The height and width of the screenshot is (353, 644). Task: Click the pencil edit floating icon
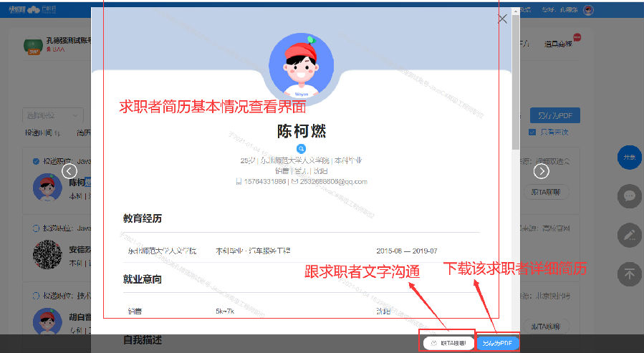(630, 235)
